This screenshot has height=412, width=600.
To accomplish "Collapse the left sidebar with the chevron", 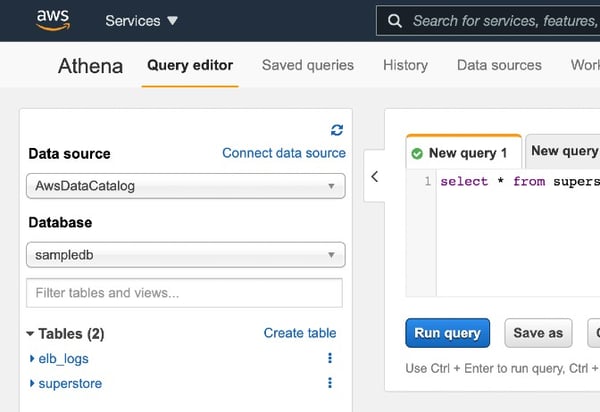I will pos(375,176).
